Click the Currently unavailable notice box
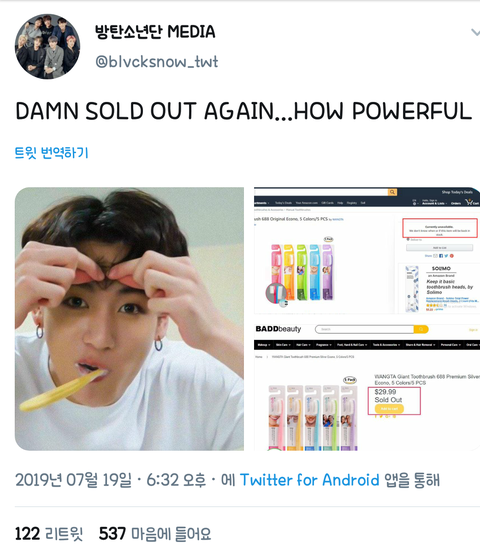 pyautogui.click(x=440, y=228)
